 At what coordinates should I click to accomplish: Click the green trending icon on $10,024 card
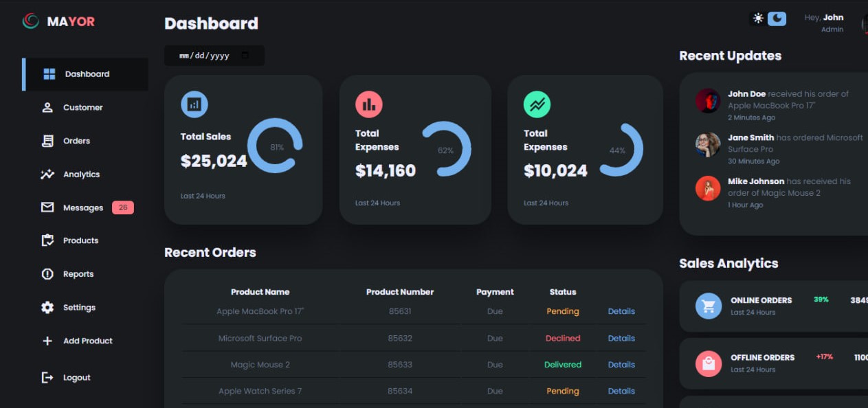(537, 104)
